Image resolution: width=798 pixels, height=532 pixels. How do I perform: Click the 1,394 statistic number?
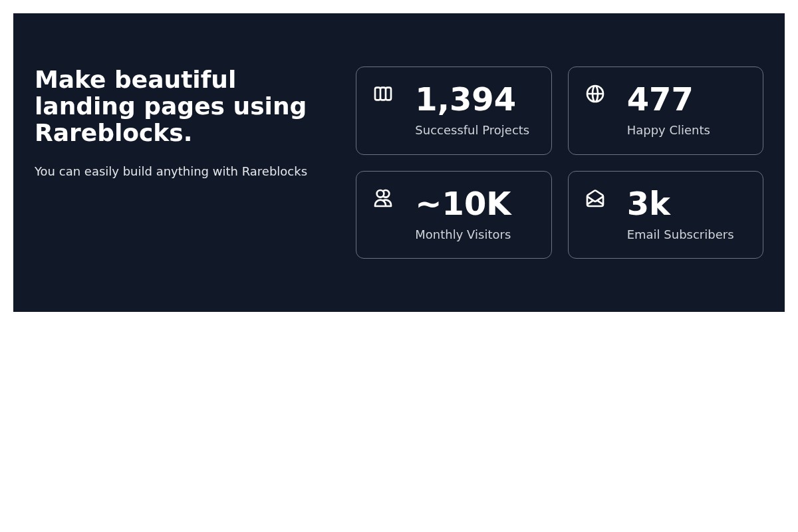[465, 100]
